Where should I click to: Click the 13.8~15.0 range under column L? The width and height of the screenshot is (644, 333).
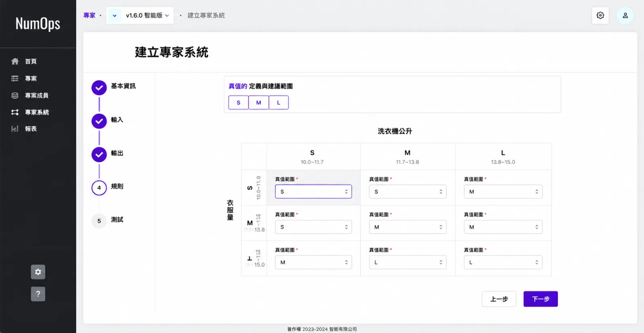(503, 162)
